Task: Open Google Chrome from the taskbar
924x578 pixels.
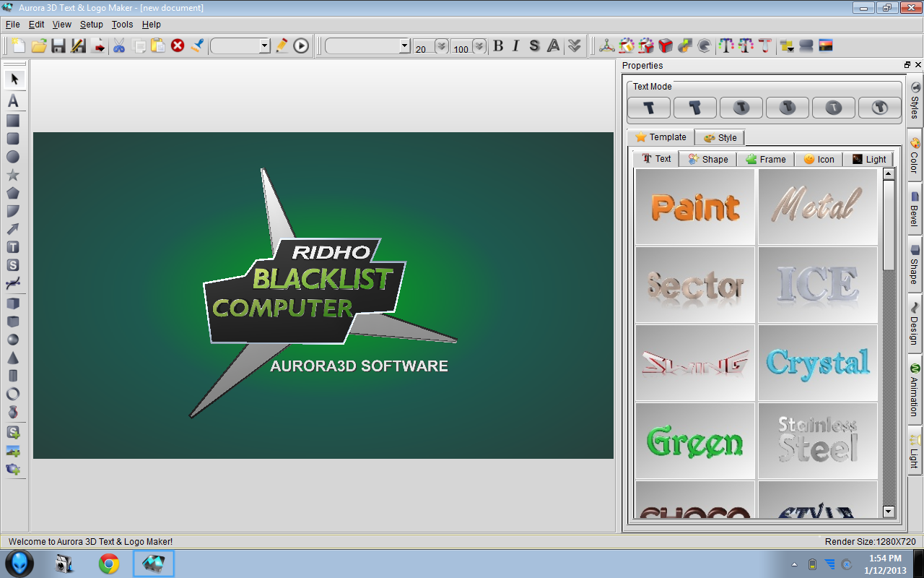Action: [x=109, y=563]
